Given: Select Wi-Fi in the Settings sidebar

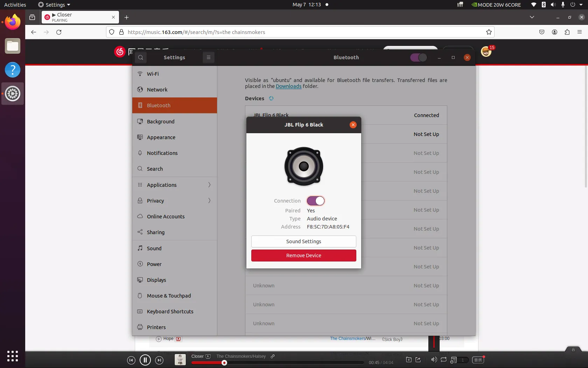Looking at the screenshot, I should pyautogui.click(x=175, y=74).
